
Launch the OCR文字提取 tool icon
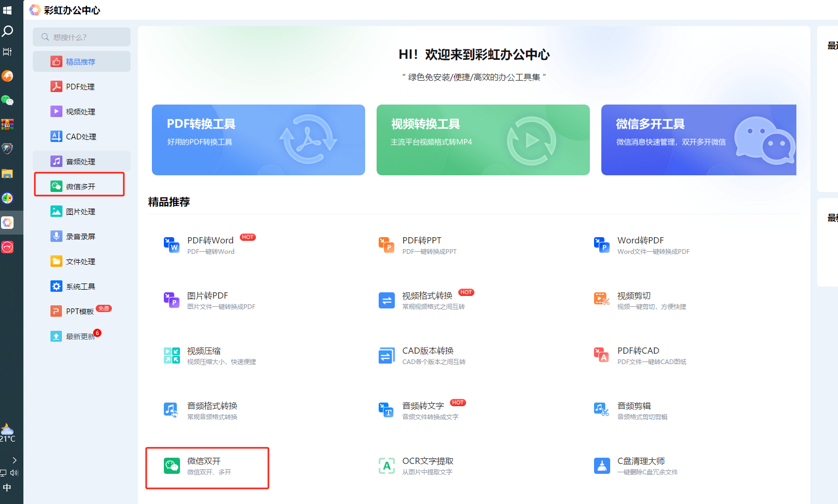pyautogui.click(x=386, y=466)
